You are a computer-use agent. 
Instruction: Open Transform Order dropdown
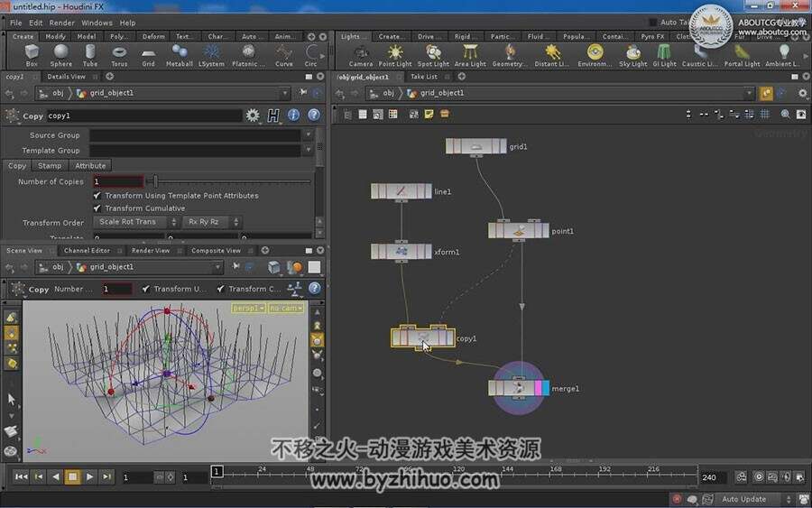coord(136,222)
